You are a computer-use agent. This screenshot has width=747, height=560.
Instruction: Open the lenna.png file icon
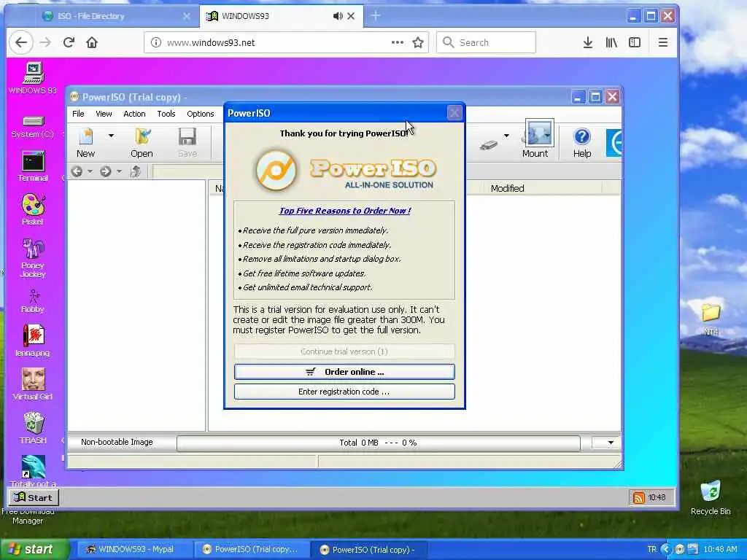point(33,341)
